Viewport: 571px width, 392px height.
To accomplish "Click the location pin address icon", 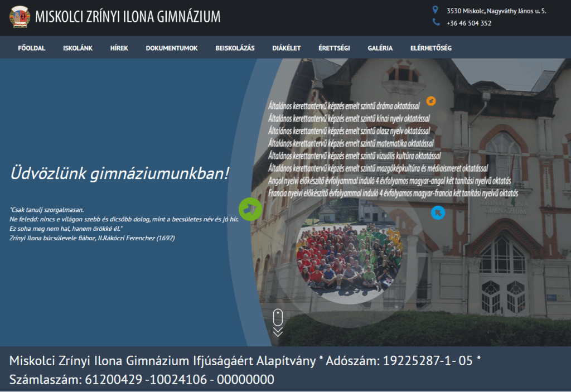I will click(435, 10).
